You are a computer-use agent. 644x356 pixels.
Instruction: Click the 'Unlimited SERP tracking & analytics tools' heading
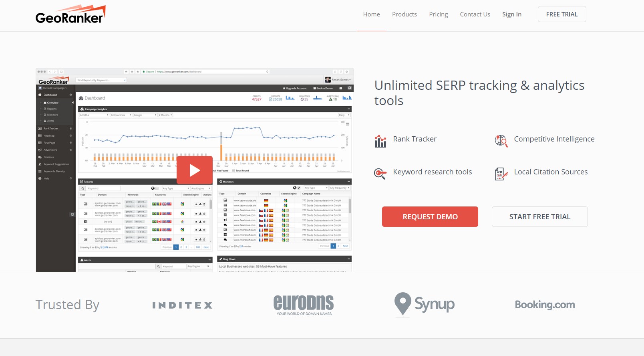(479, 93)
